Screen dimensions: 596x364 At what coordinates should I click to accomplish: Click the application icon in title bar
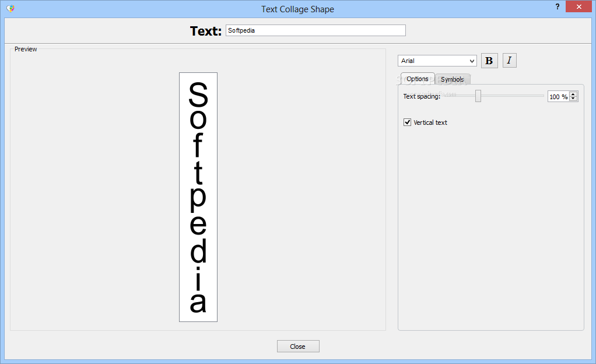(x=10, y=8)
